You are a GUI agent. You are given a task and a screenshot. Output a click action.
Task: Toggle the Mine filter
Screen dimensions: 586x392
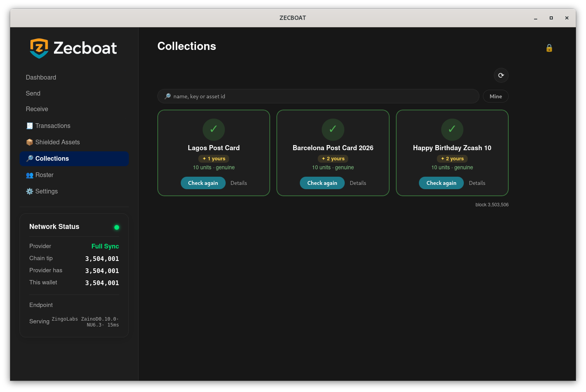495,96
